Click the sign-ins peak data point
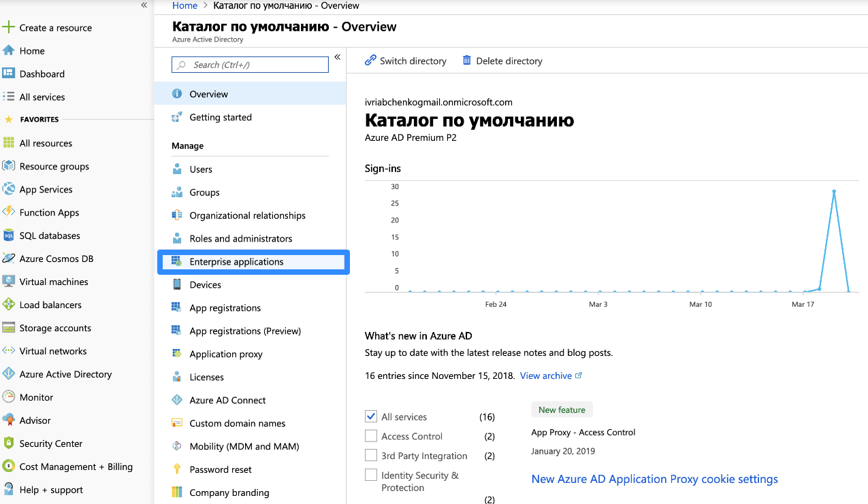The height and width of the screenshot is (504, 868). pyautogui.click(x=834, y=191)
